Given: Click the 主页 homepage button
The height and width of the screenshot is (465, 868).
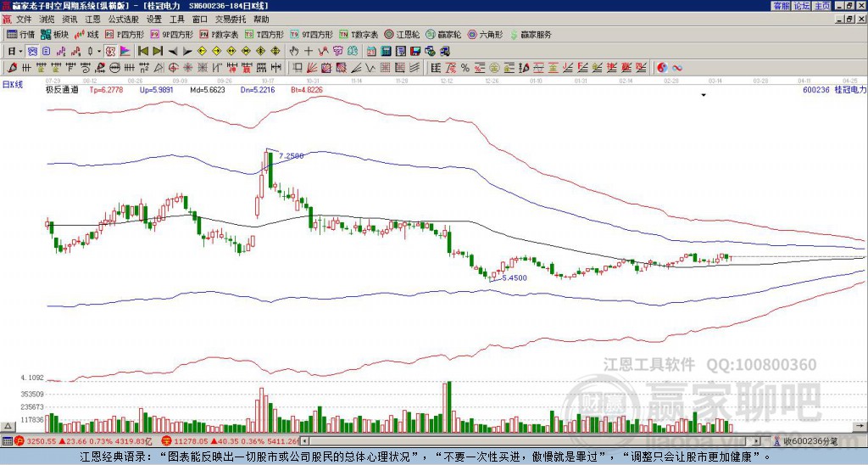Looking at the screenshot, I should pyautogui.click(x=821, y=6).
